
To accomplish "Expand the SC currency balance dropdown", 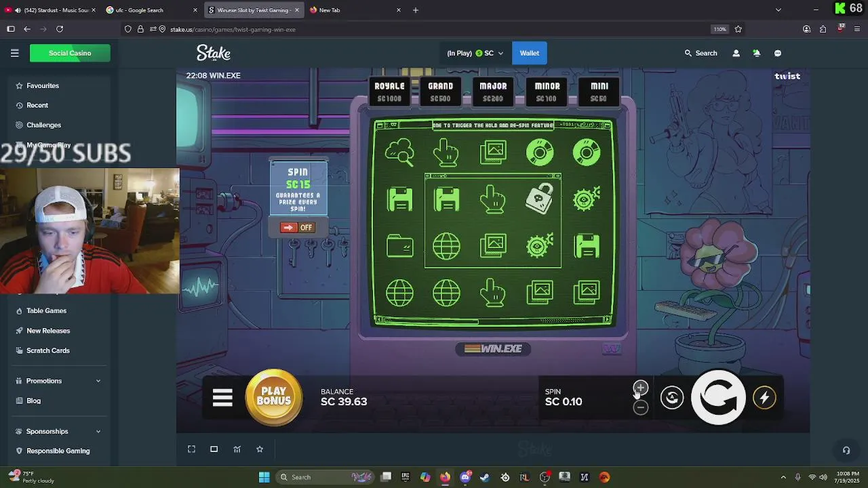I will coord(475,53).
